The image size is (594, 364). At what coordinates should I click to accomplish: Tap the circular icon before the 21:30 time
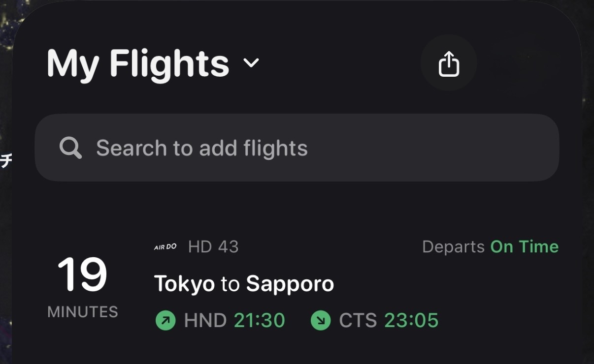coord(166,320)
